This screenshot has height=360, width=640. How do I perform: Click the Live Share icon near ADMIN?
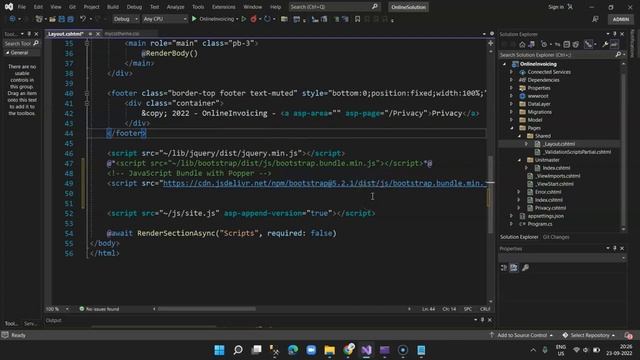[596, 19]
